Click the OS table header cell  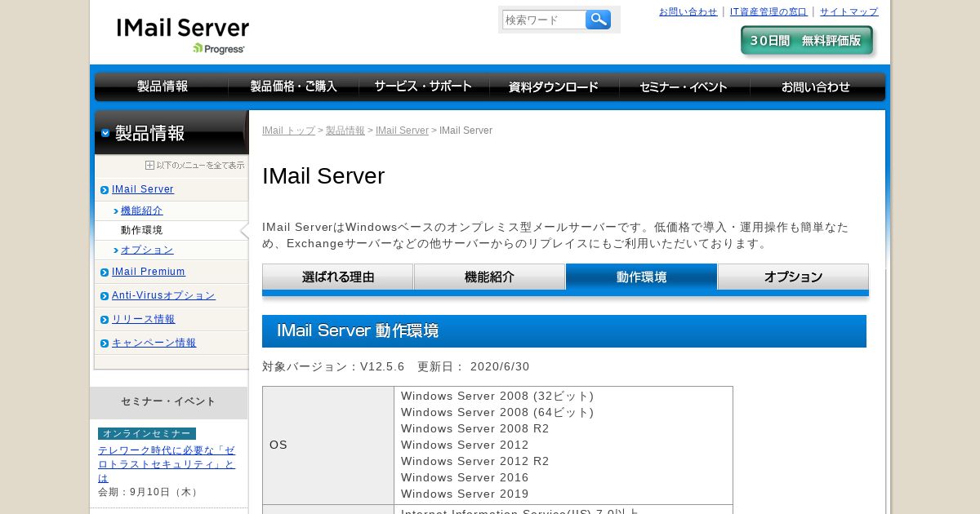[328, 445]
